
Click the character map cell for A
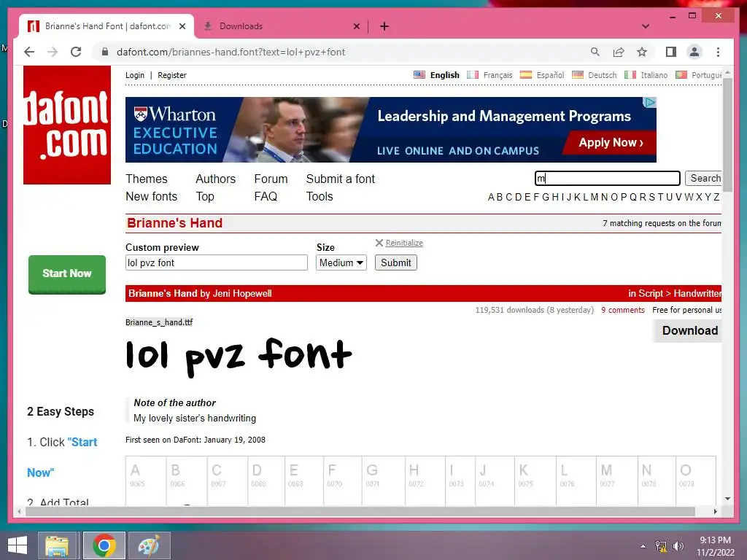pos(146,480)
